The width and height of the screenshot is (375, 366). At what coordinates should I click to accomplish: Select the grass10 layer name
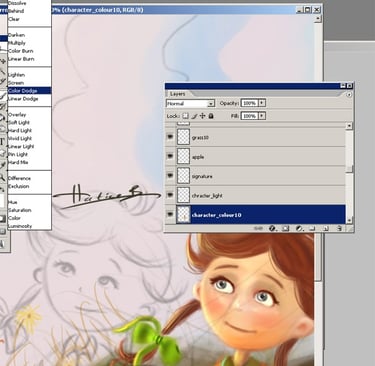[x=200, y=138]
